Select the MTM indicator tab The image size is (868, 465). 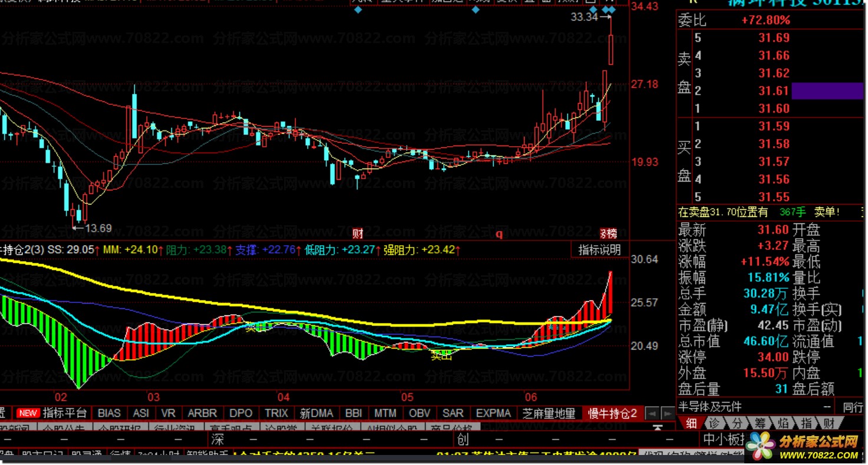385,413
